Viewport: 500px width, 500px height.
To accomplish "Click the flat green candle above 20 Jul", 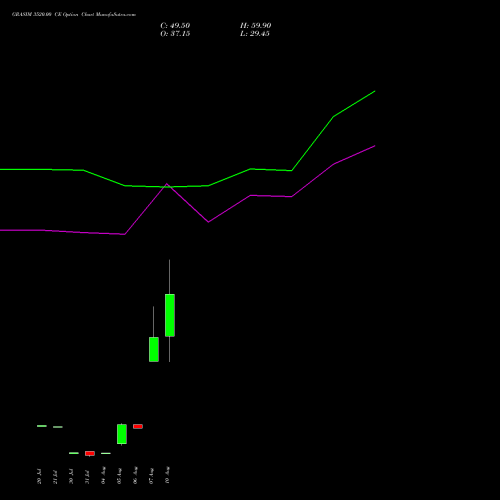I will coord(42,426).
